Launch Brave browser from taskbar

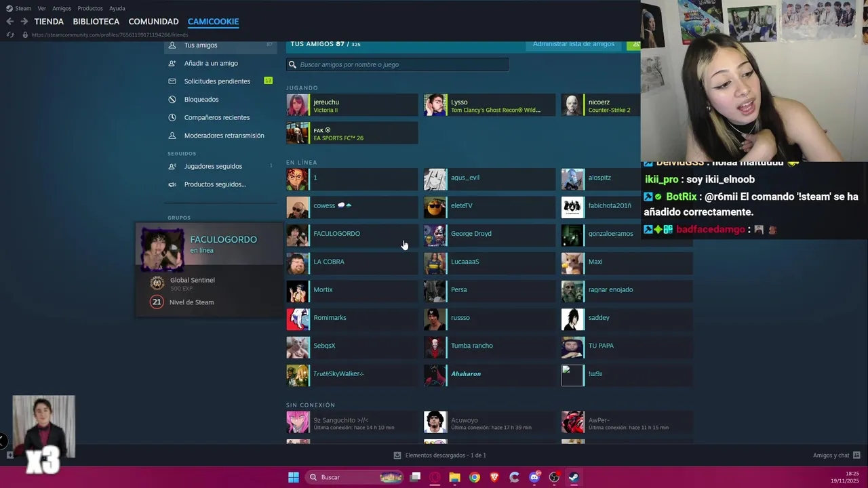(494, 477)
